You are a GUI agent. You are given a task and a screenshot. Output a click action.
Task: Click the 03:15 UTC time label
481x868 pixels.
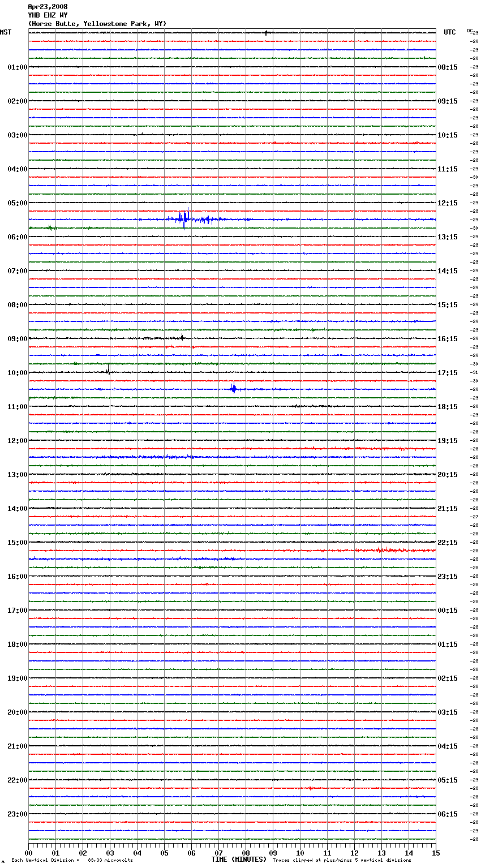[448, 712]
